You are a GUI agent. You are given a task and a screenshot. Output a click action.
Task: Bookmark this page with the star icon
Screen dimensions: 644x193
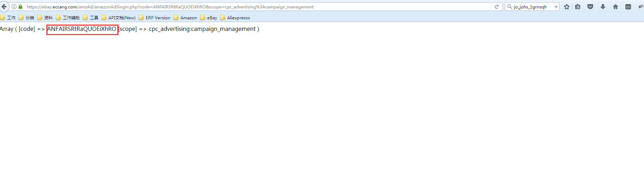click(x=566, y=7)
